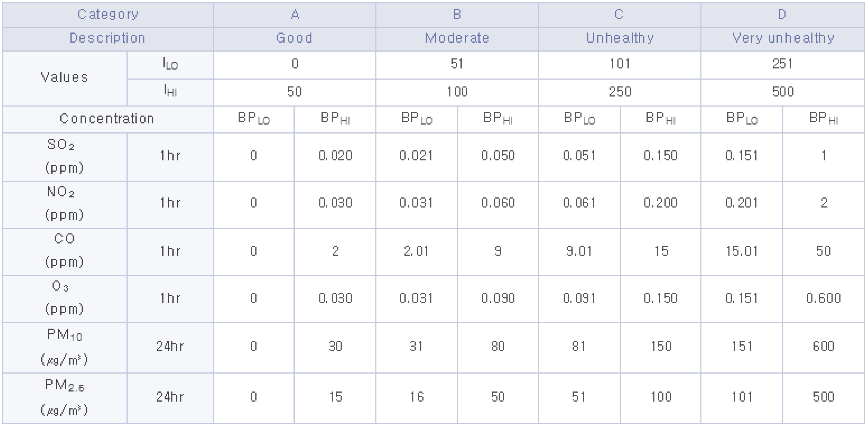This screenshot has width=868, height=428.
Task: Click the O3 (ppm) row label
Action: click(64, 298)
